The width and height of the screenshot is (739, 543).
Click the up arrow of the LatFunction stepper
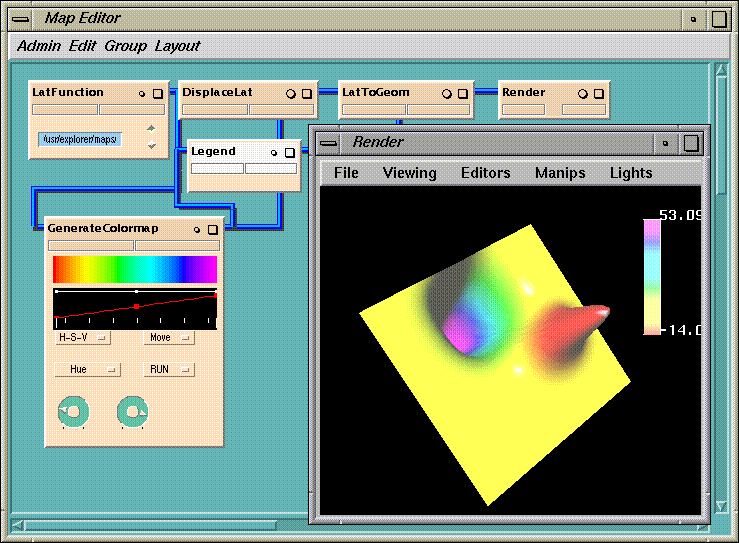(x=151, y=128)
